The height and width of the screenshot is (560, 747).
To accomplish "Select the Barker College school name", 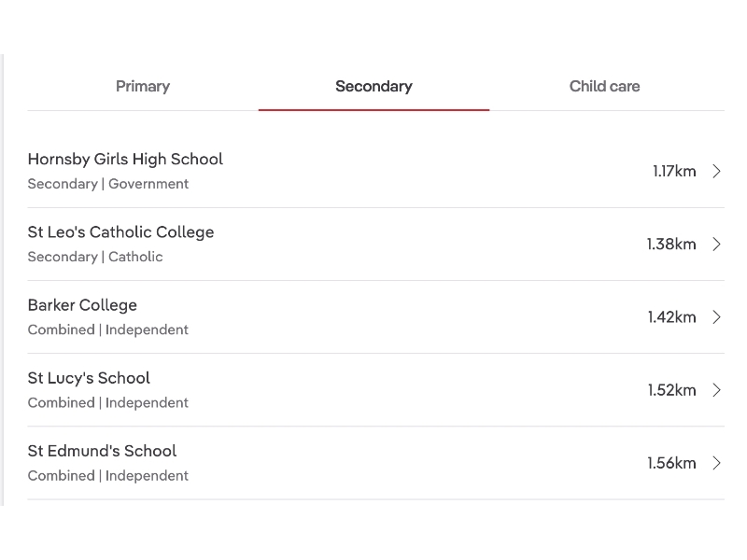I will (x=82, y=305).
